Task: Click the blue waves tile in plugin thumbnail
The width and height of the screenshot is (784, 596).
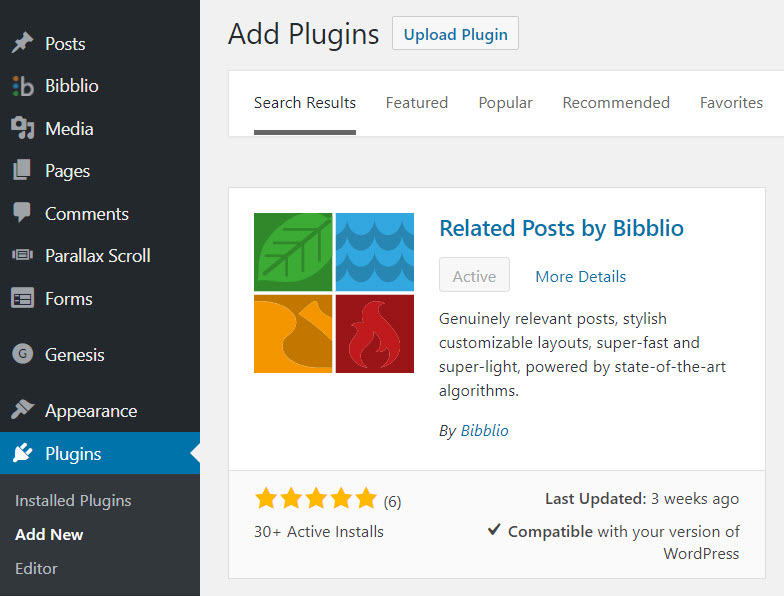Action: [374, 252]
